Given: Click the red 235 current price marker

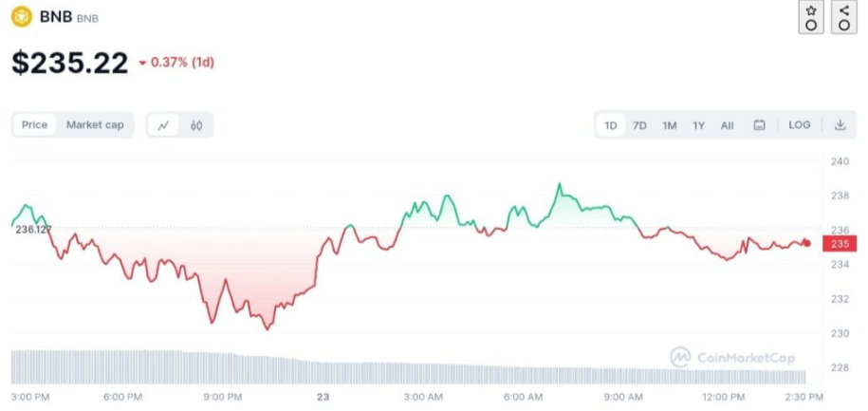Looking at the screenshot, I should pyautogui.click(x=839, y=244).
